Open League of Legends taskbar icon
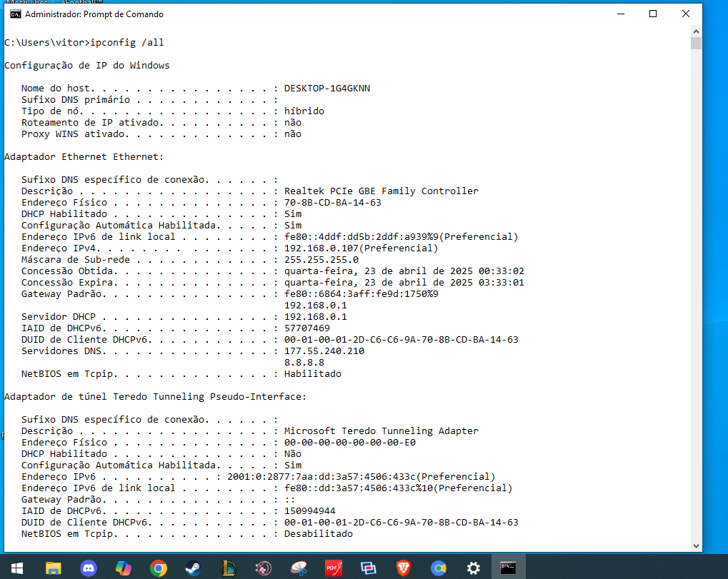728x579 pixels. (229, 568)
